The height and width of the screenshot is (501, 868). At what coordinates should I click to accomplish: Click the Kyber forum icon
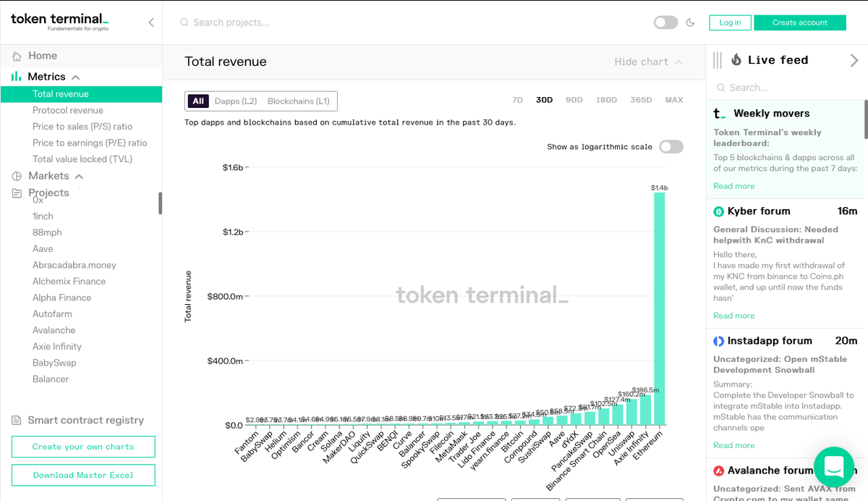(718, 211)
